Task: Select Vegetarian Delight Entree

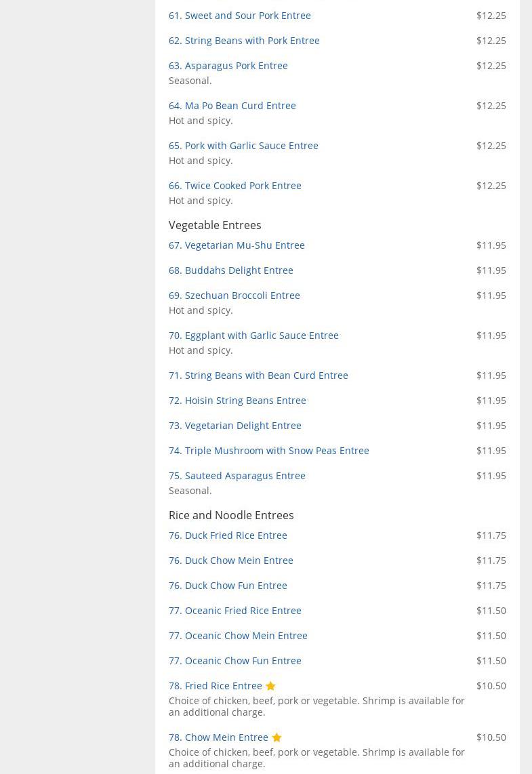Action: pyautogui.click(x=234, y=425)
